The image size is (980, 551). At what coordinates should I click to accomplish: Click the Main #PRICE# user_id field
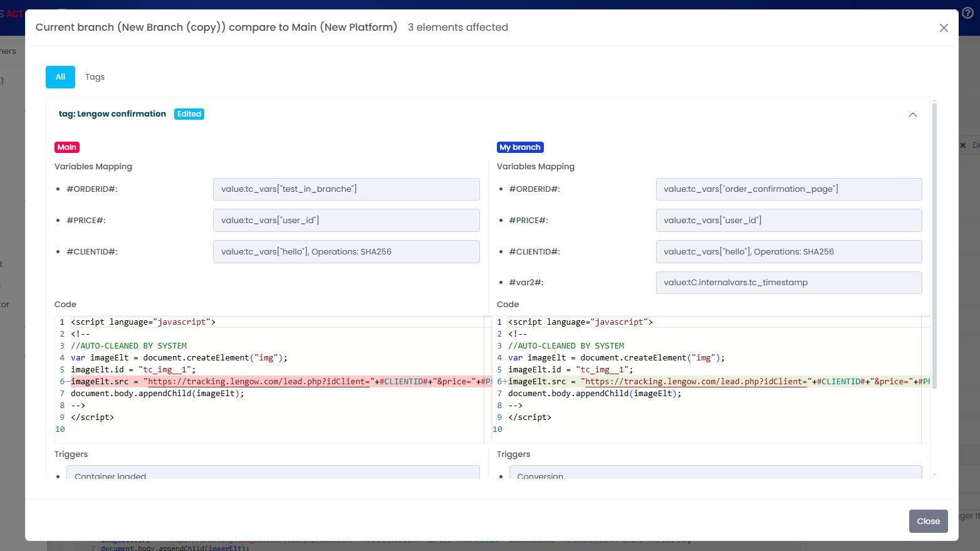click(346, 221)
